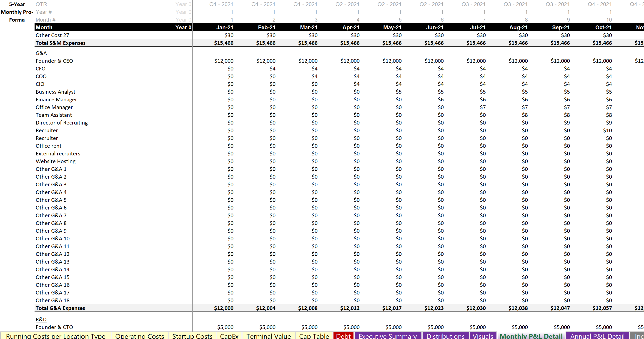Image resolution: width=644 pixels, height=339 pixels.
Task: Select the Other Cost 27 row label
Action: coord(52,35)
